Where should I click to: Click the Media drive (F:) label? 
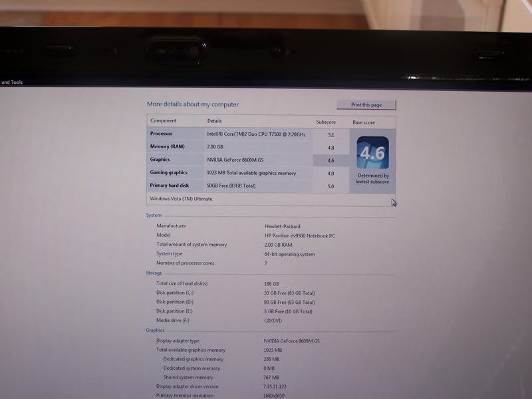[x=173, y=321]
